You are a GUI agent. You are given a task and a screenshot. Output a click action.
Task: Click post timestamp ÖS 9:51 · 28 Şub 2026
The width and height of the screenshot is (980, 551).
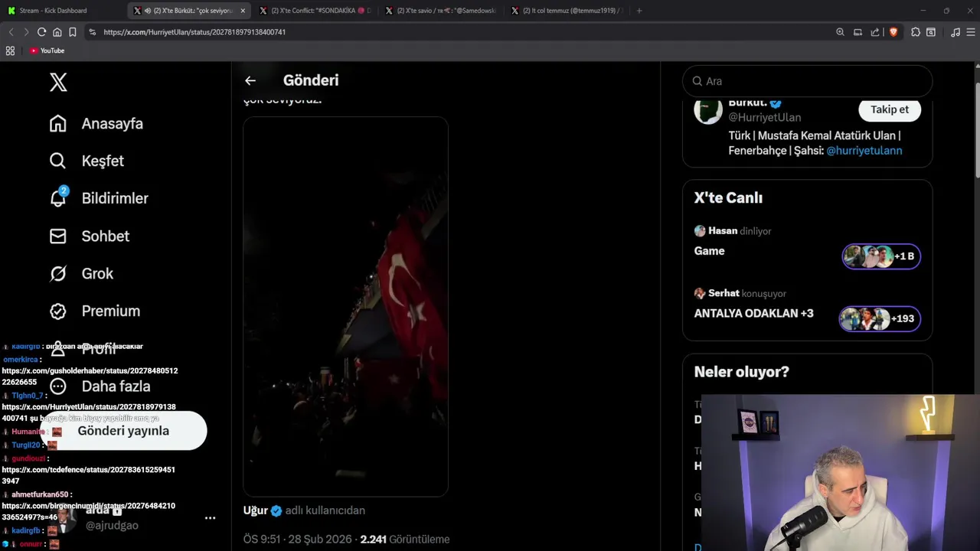tap(298, 540)
